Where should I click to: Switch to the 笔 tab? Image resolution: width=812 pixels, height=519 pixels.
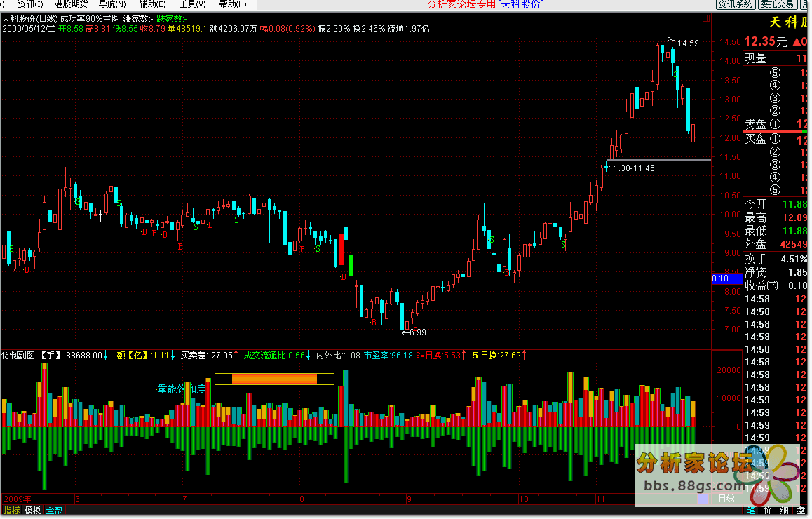click(752, 511)
